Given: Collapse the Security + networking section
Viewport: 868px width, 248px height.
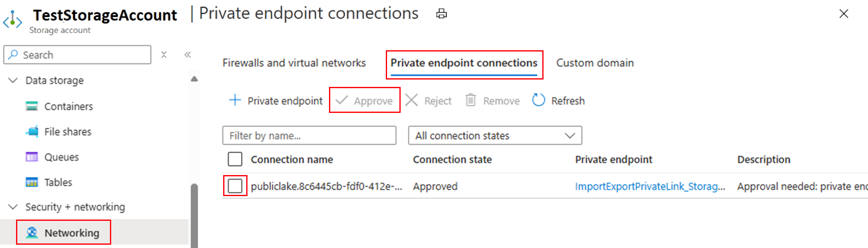Looking at the screenshot, I should coord(13,206).
